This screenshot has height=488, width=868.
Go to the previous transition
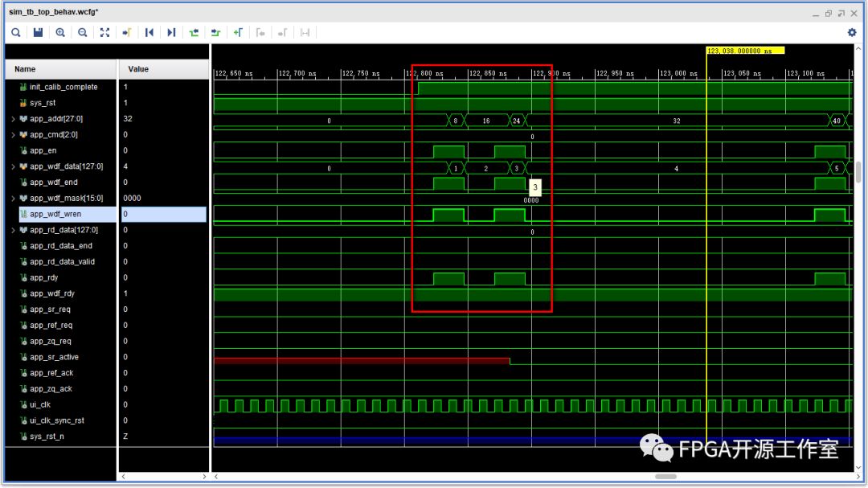pyautogui.click(x=194, y=32)
